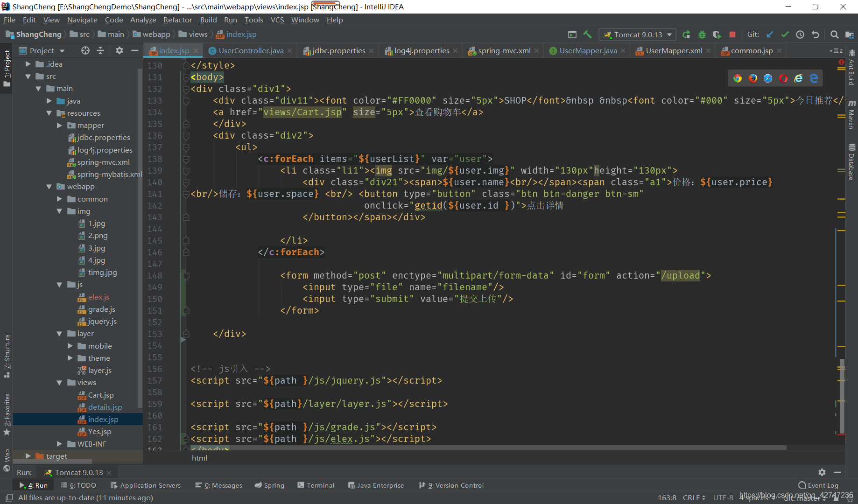Screen dimensions: 858x504
Task: Open in Firefox browser icon
Action: pyautogui.click(x=753, y=78)
